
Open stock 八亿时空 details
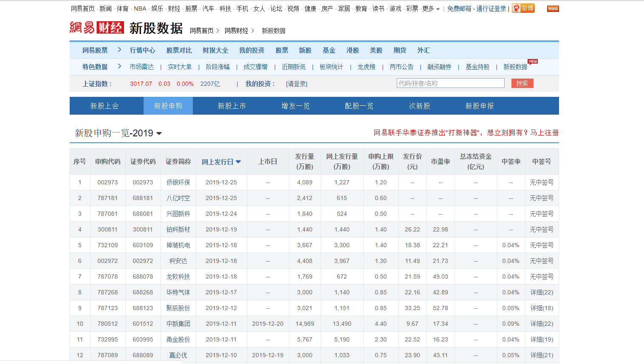[x=178, y=198]
